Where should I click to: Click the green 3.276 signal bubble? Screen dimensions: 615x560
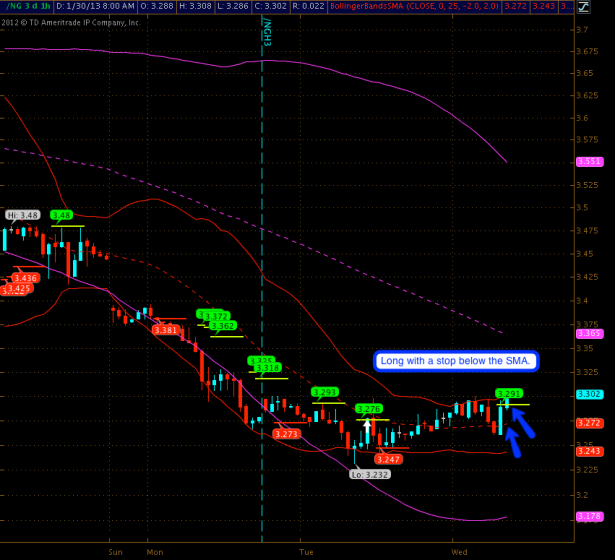[x=370, y=409]
